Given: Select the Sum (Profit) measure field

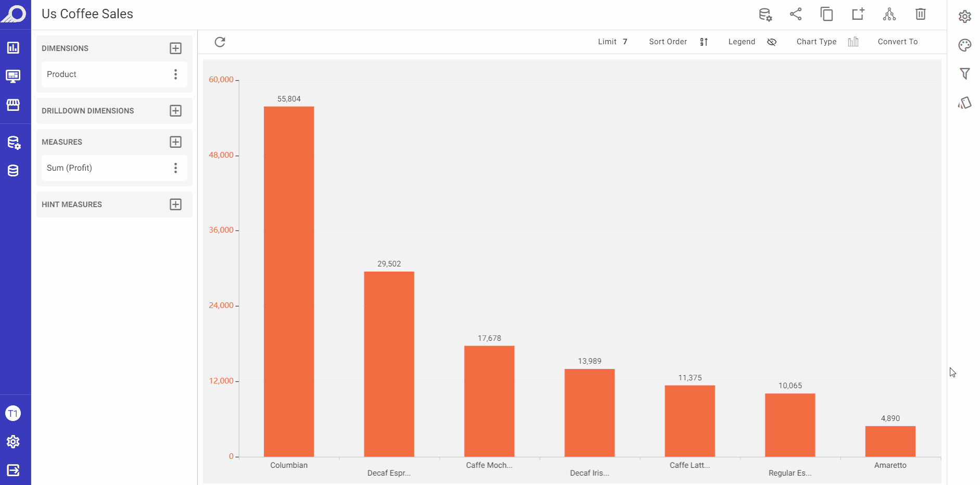Looking at the screenshot, I should (x=114, y=168).
